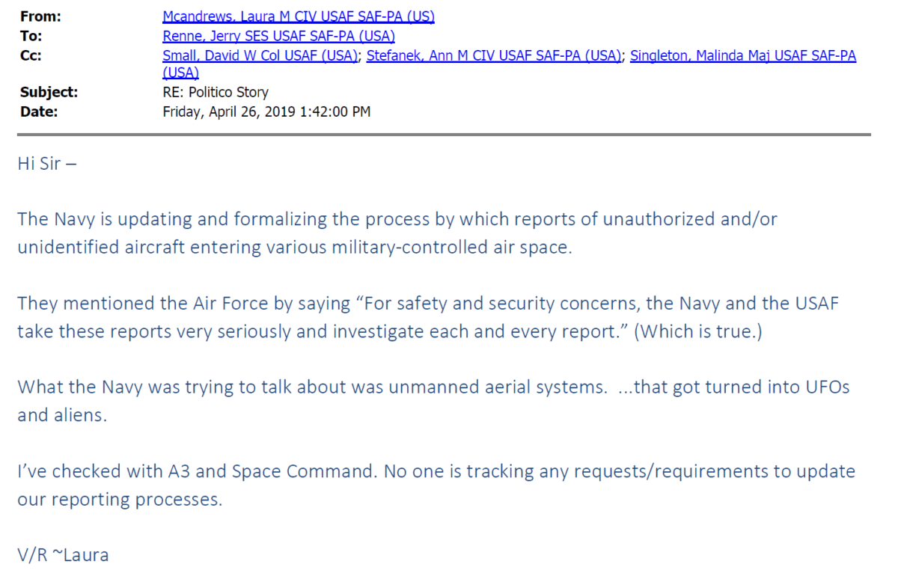Viewport: 898px width, 588px height.
Task: Click the To field label
Action: [x=31, y=35]
